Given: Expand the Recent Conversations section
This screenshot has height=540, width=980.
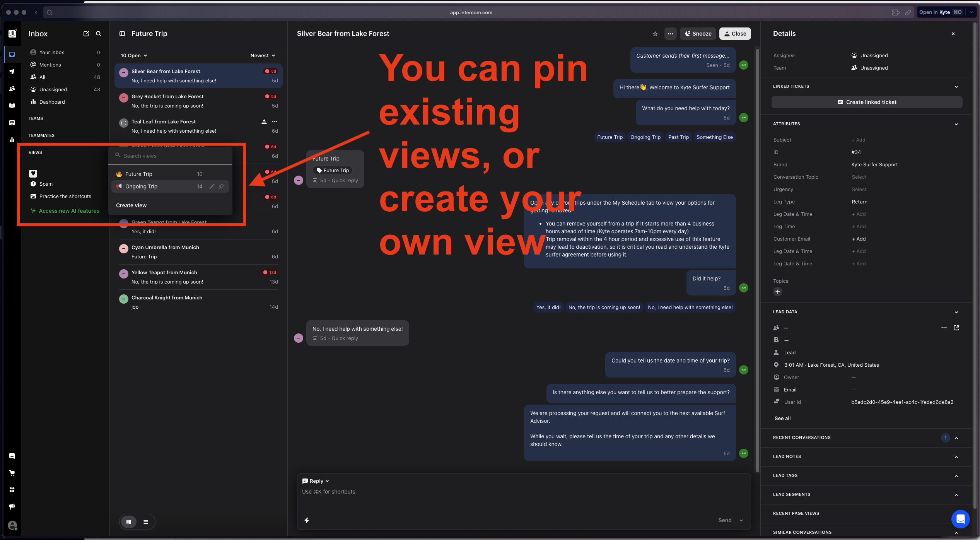Looking at the screenshot, I should (956, 438).
